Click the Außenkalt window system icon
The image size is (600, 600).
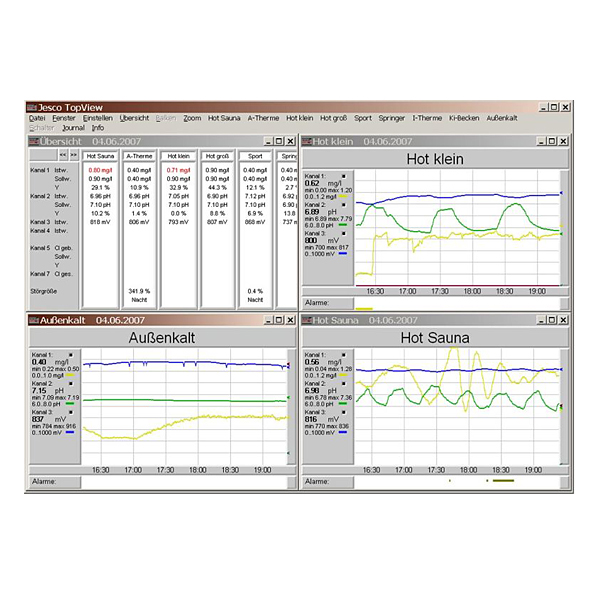tap(34, 320)
